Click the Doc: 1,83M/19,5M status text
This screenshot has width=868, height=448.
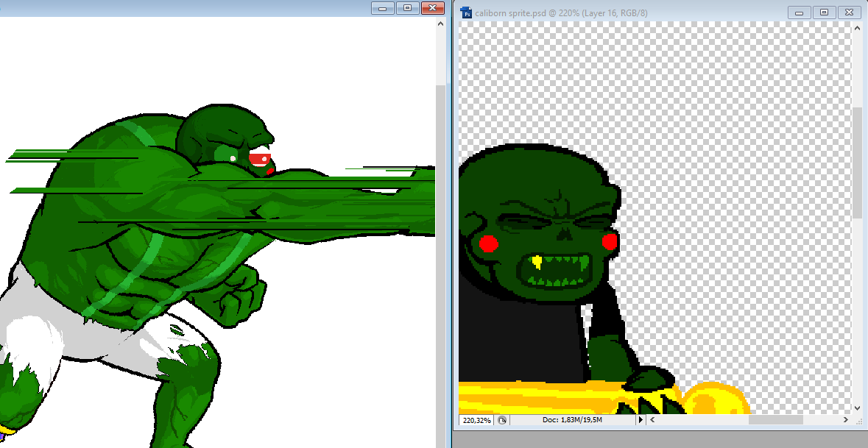point(572,420)
